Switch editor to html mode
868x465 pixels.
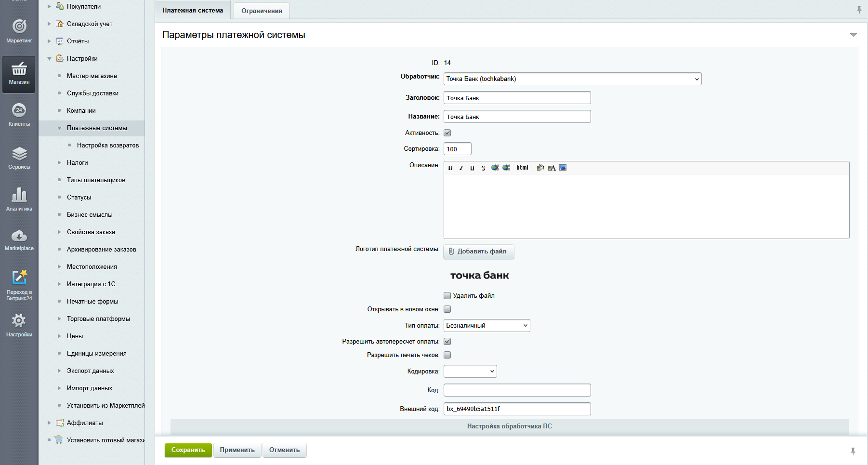coord(522,168)
